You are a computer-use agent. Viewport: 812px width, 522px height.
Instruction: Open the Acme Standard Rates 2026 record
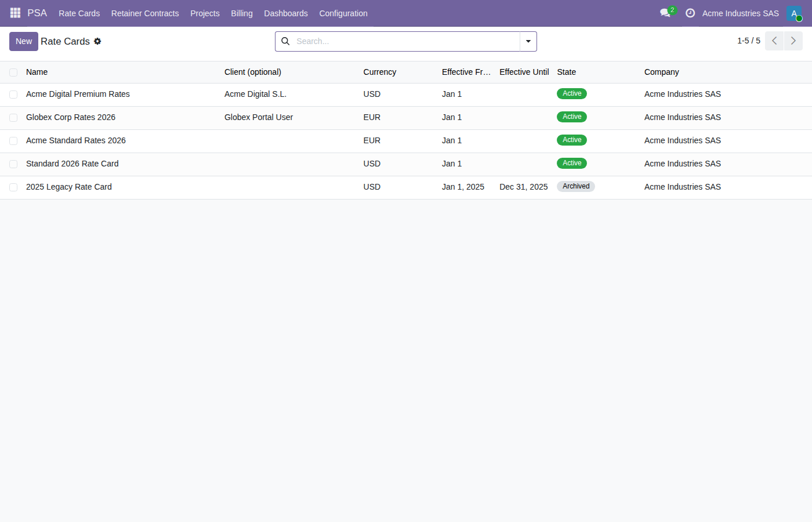click(x=76, y=140)
